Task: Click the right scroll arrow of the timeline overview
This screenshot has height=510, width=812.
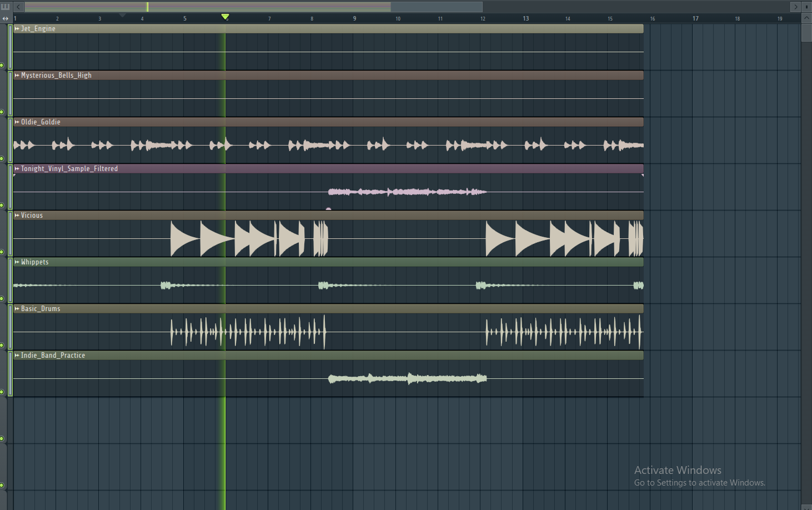Action: tap(795, 7)
